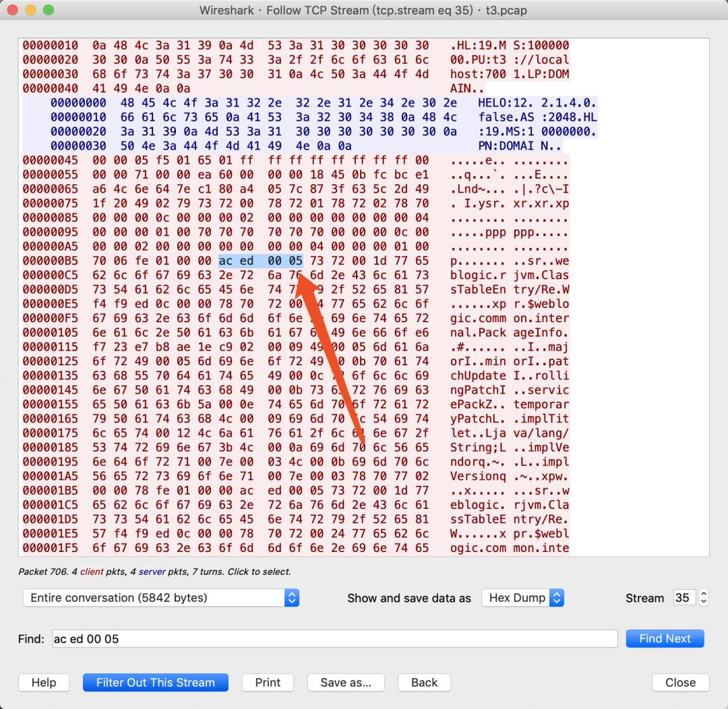Click the yellow minimize window button
This screenshot has width=728, height=709.
[x=30, y=9]
